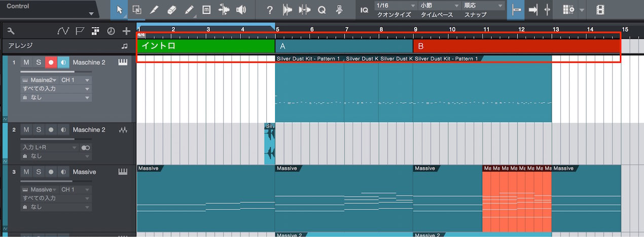The height and width of the screenshot is (237, 644).
Task: Select the orange Massive clip at bar 11
Action: tap(517, 198)
